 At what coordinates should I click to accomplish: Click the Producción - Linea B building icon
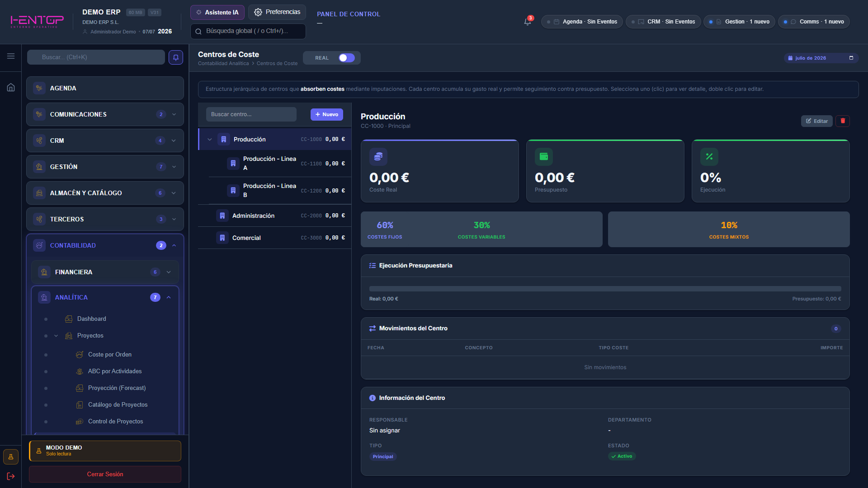coord(233,191)
